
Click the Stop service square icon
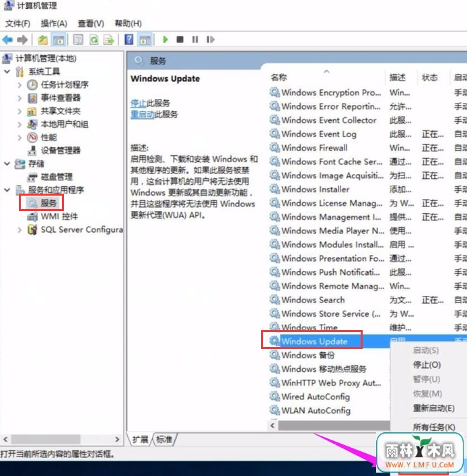coord(180,40)
